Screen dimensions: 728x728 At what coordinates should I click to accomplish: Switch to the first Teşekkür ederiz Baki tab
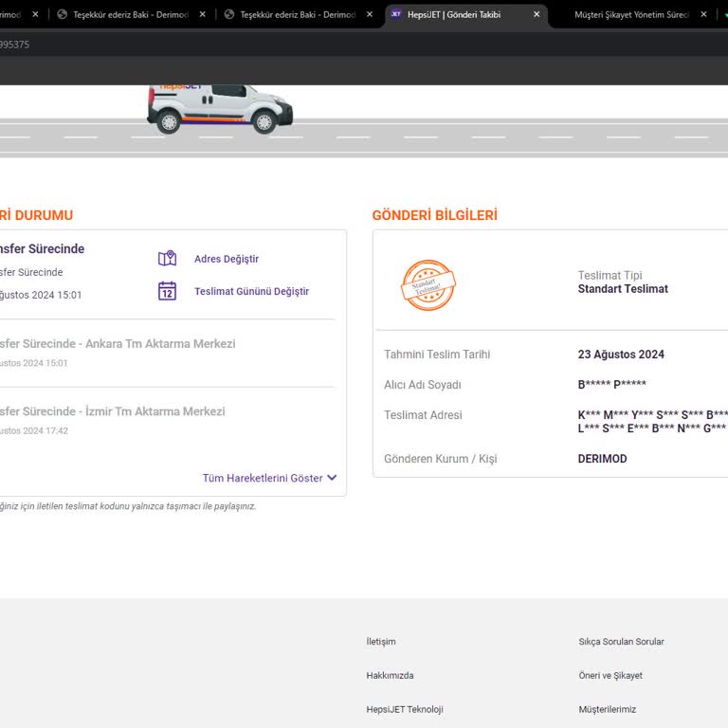[131, 15]
